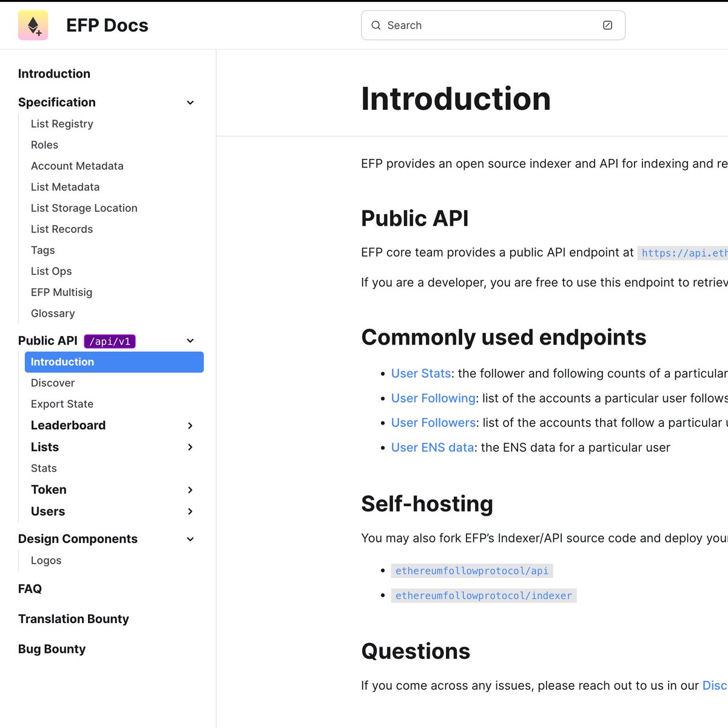The height and width of the screenshot is (728, 728).
Task: Open the Glossary page
Action: (x=53, y=314)
